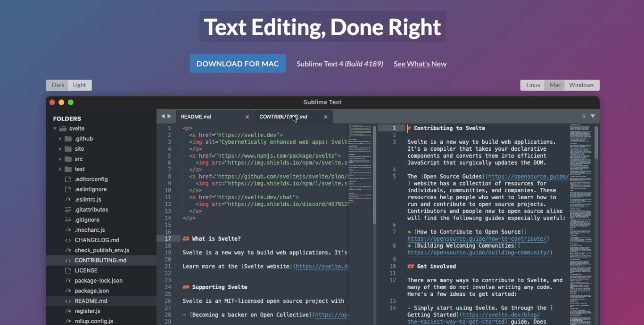Select the Mac platform toggle
This screenshot has height=325, width=644.
(x=555, y=85)
